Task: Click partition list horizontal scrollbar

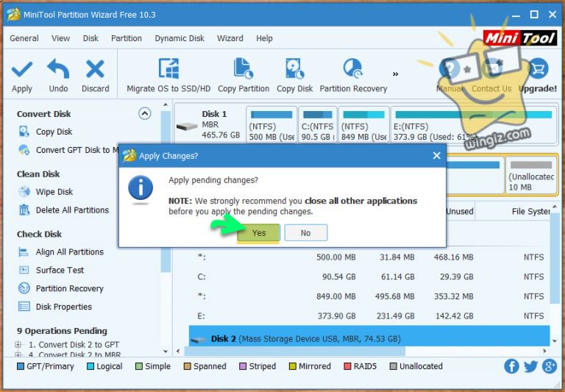Action: coord(295,351)
